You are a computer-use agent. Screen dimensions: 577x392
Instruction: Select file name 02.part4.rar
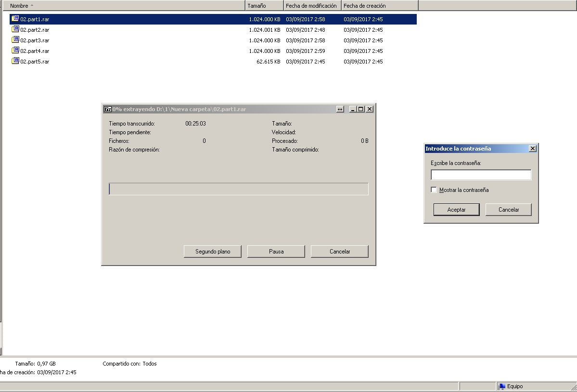[x=35, y=51]
